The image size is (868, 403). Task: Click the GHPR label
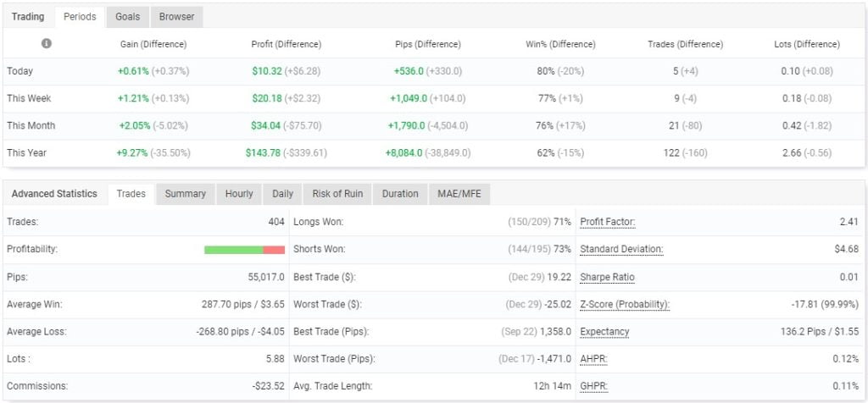pyautogui.click(x=593, y=386)
